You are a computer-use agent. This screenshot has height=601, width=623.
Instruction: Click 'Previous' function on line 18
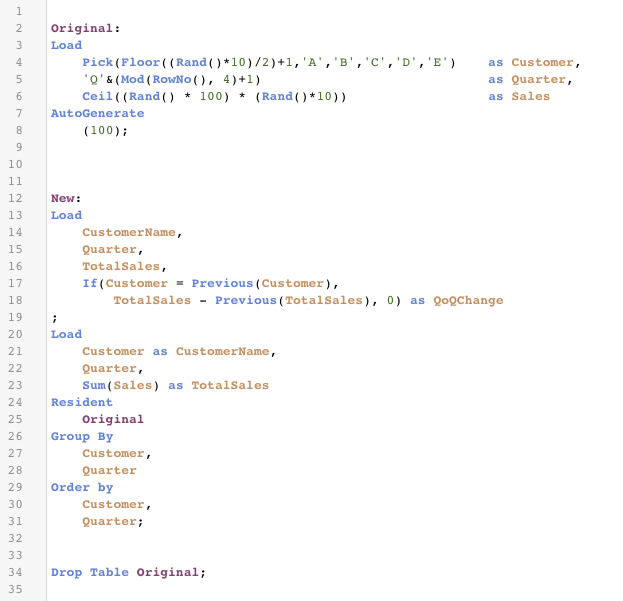click(x=246, y=300)
